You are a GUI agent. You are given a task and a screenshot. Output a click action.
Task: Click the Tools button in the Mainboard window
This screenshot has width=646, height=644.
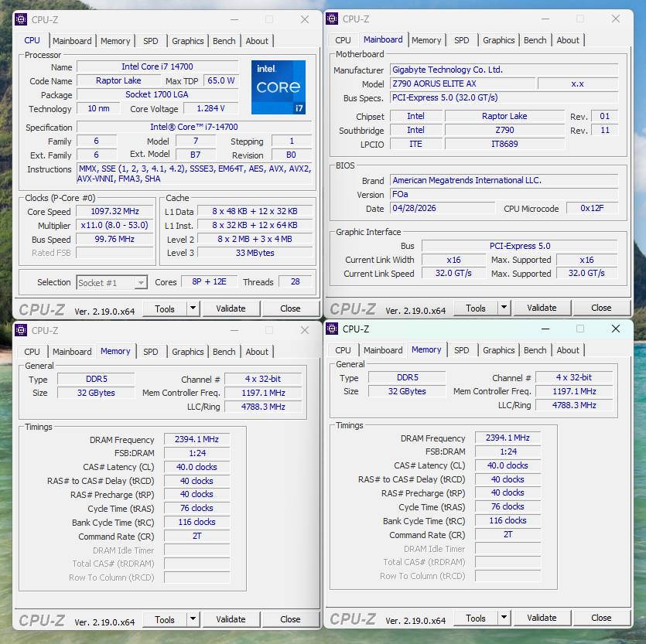(476, 308)
